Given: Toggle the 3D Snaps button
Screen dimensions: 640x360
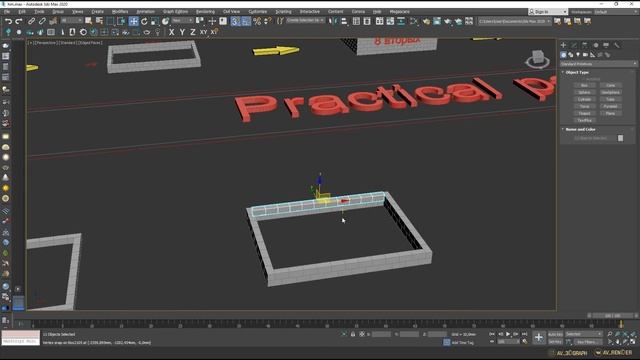Looking at the screenshot, I should click(x=235, y=21).
